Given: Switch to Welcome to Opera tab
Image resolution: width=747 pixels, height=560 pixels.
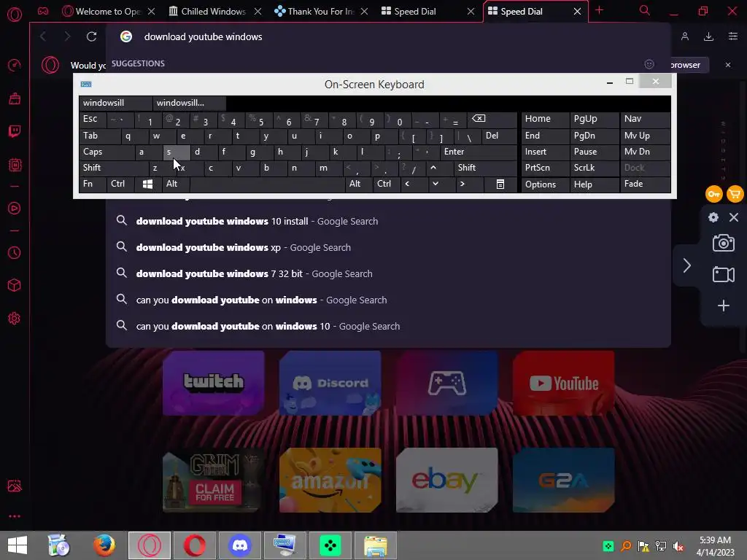Looking at the screenshot, I should click(108, 12).
